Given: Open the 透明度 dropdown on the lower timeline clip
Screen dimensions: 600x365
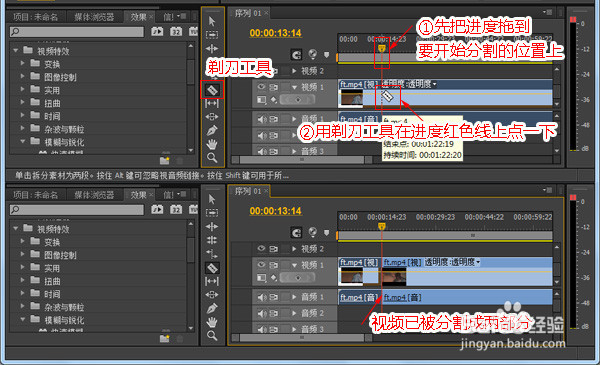Looking at the screenshot, I should 478,262.
